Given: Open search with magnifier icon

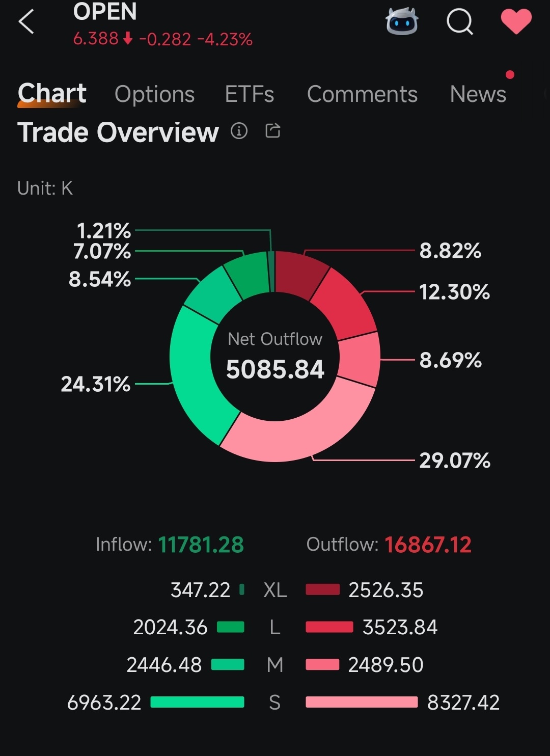Looking at the screenshot, I should pyautogui.click(x=460, y=22).
